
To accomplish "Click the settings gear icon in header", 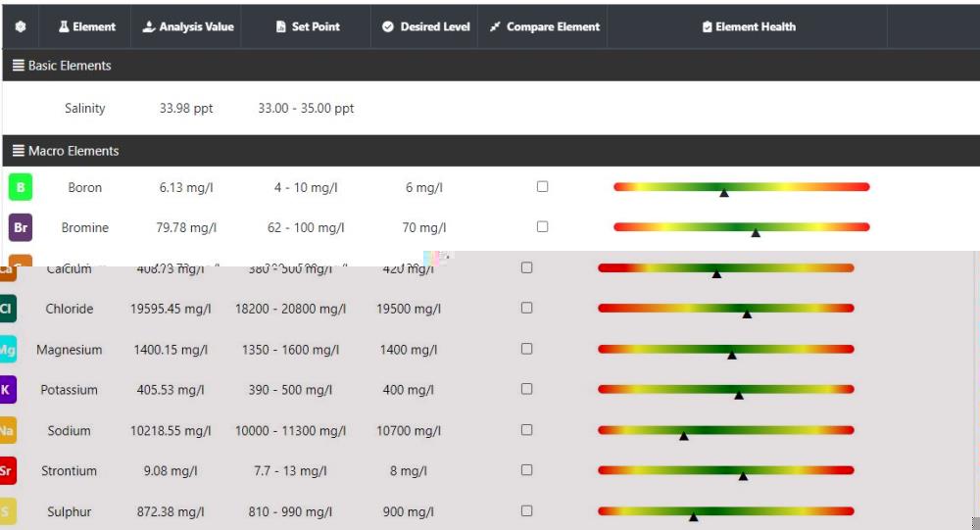I will pos(21,26).
